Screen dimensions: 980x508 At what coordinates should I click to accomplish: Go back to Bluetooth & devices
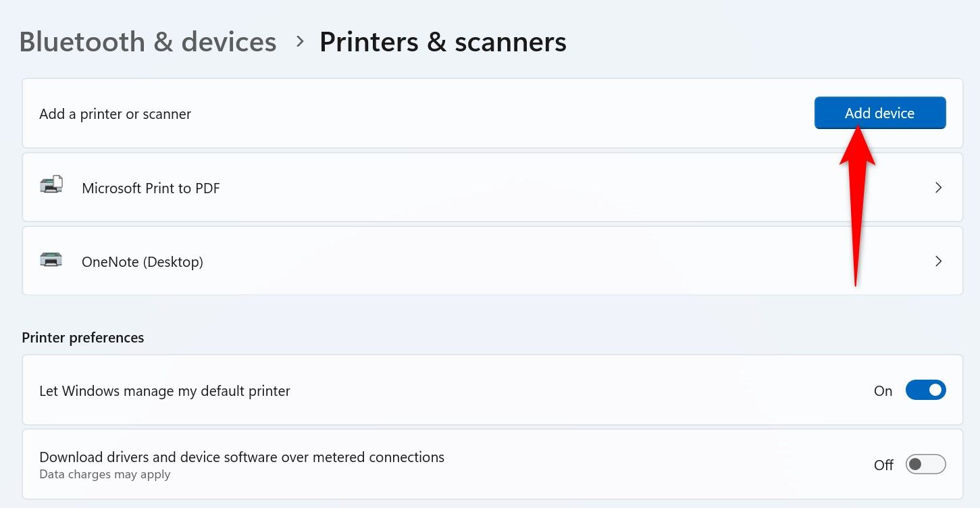click(148, 42)
